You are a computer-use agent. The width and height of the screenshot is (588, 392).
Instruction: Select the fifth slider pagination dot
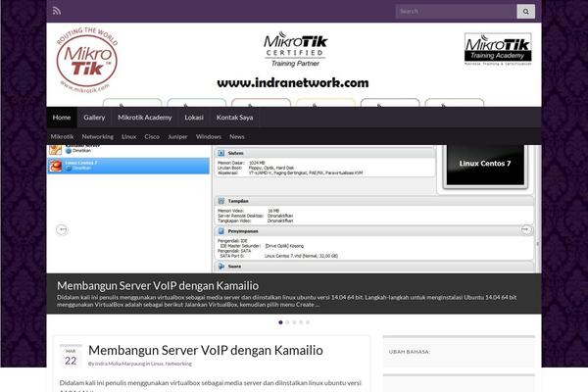click(x=308, y=322)
